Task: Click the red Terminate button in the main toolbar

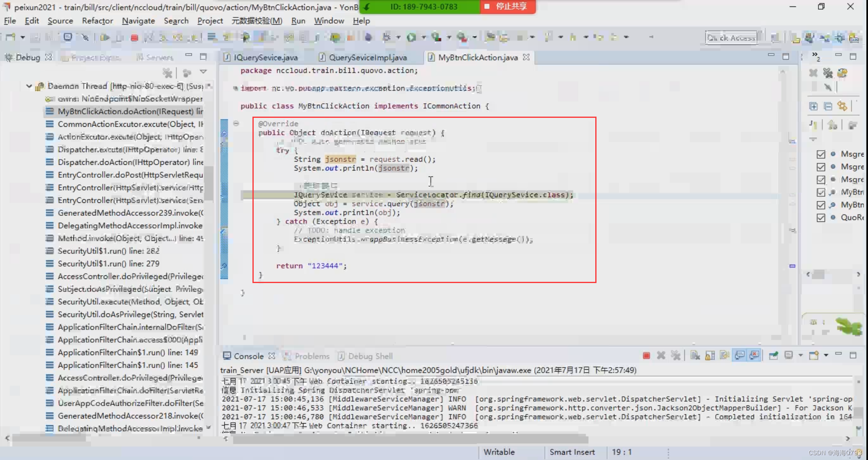Action: point(135,38)
